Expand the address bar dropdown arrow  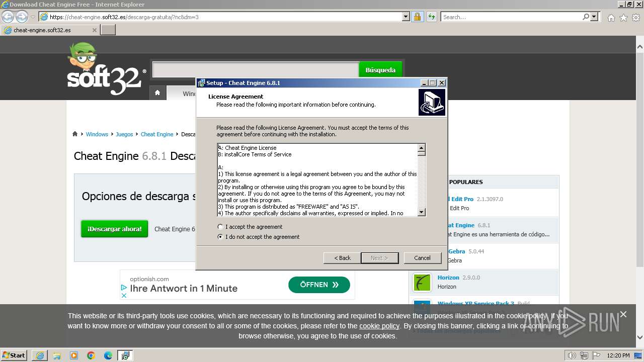click(x=406, y=17)
